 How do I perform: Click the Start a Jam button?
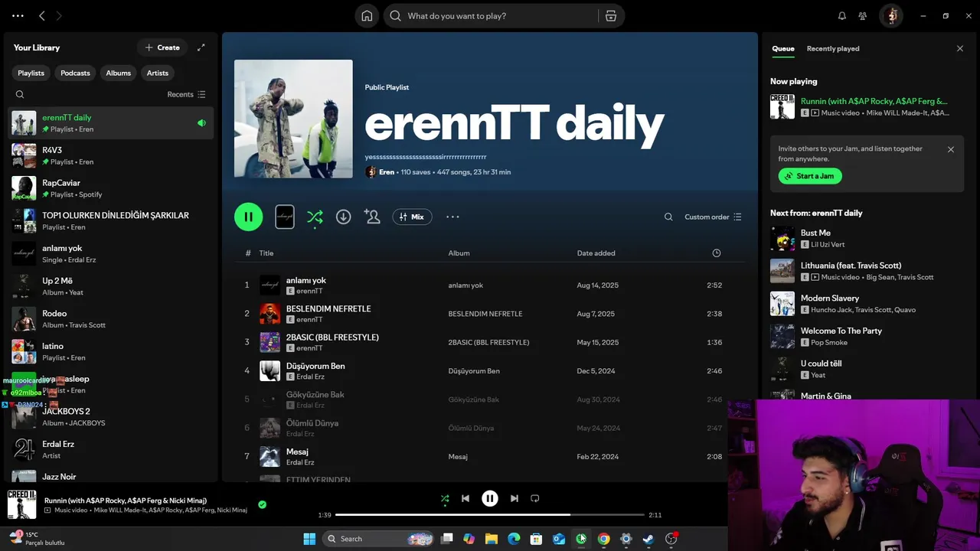810,176
